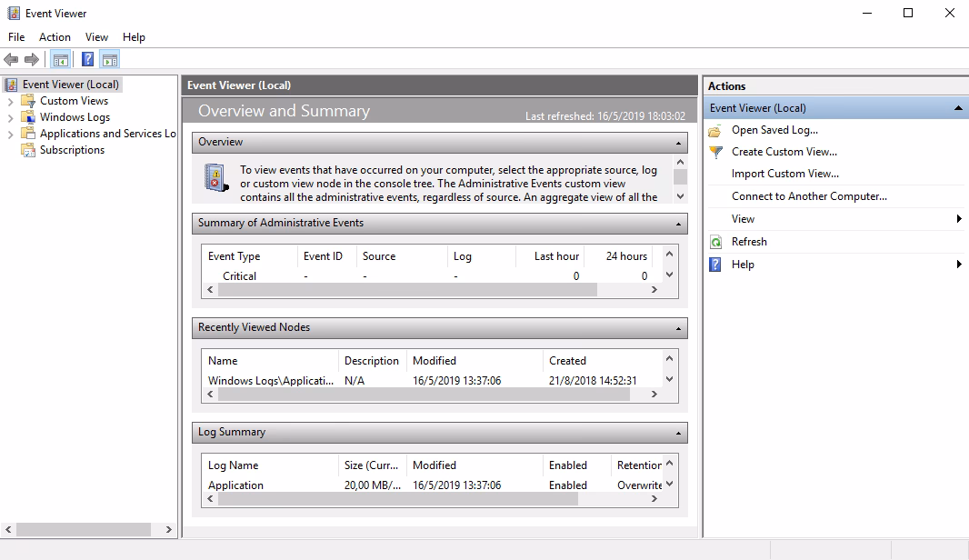
Task: Select Event Viewer (Local) root node
Action: [x=71, y=85]
